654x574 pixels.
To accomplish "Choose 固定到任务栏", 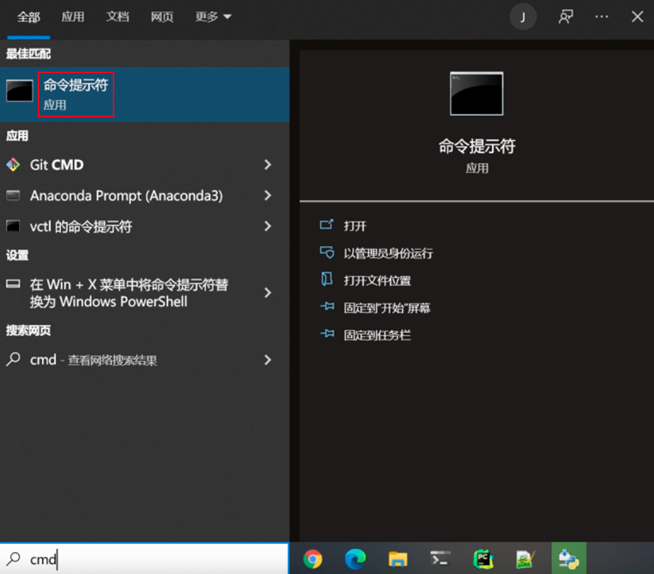I will click(x=377, y=335).
